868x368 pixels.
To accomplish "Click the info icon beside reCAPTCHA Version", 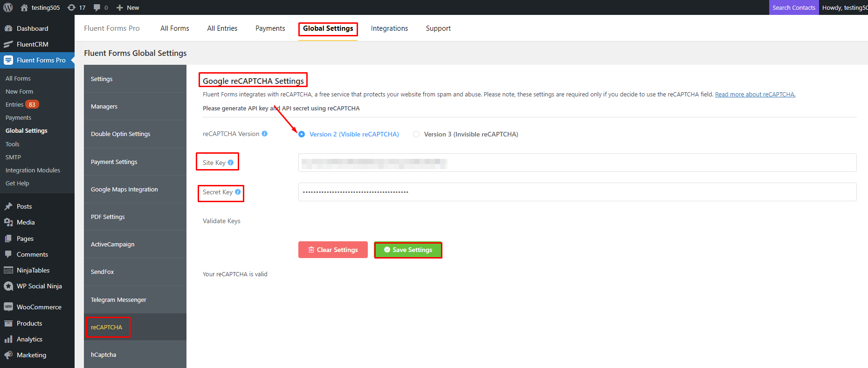I will (x=264, y=134).
